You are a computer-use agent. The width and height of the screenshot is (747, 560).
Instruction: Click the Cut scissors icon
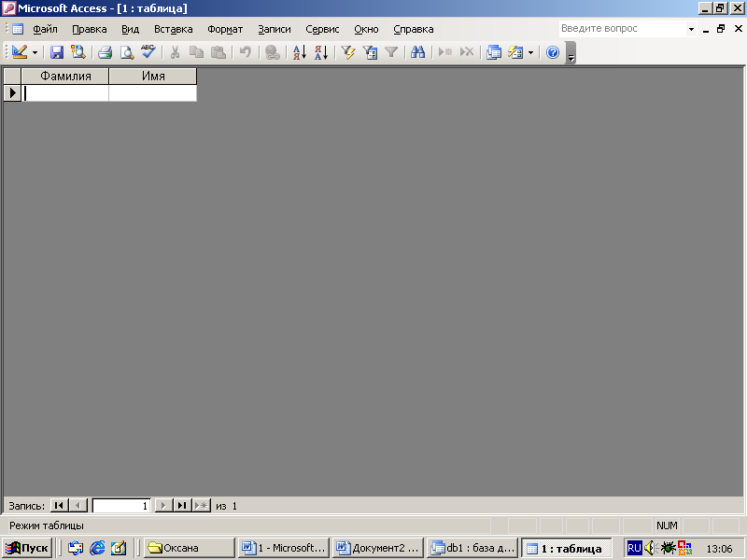(x=175, y=52)
